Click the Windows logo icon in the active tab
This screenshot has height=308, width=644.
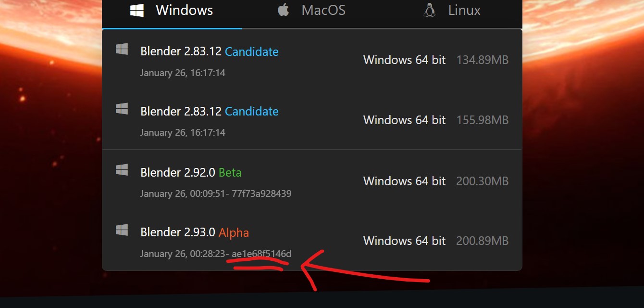(136, 10)
